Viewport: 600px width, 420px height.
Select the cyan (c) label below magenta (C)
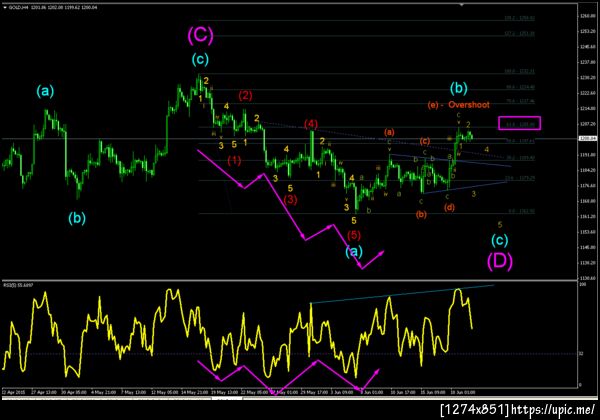click(201, 59)
